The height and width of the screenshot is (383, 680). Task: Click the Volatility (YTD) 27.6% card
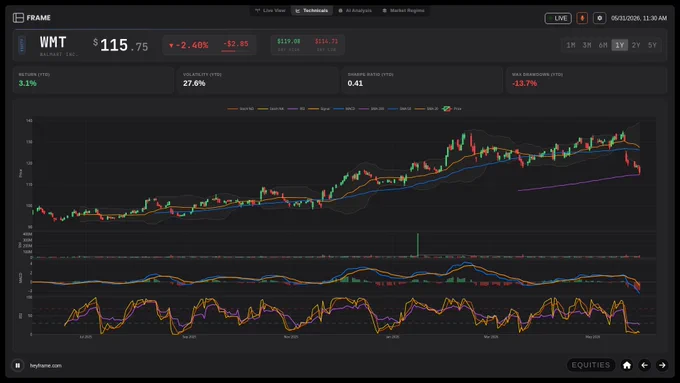click(258, 80)
